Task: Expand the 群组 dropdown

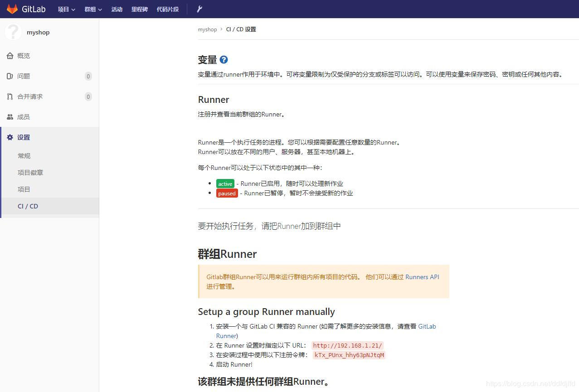Action: click(x=92, y=9)
